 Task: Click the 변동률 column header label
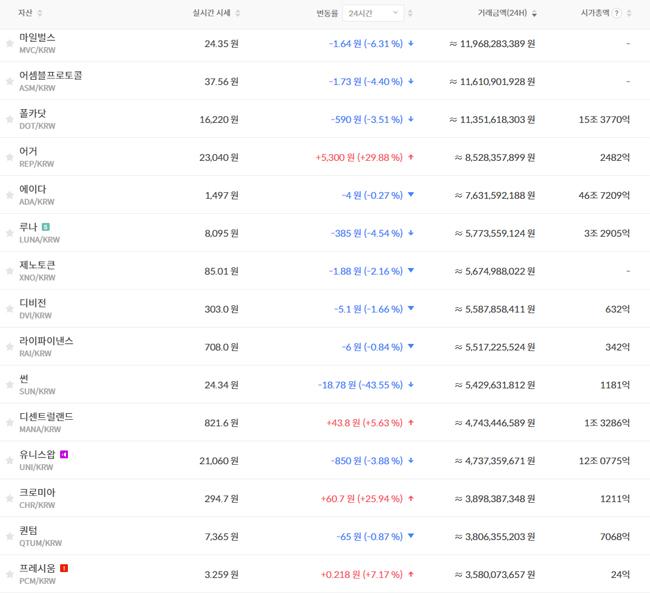327,13
